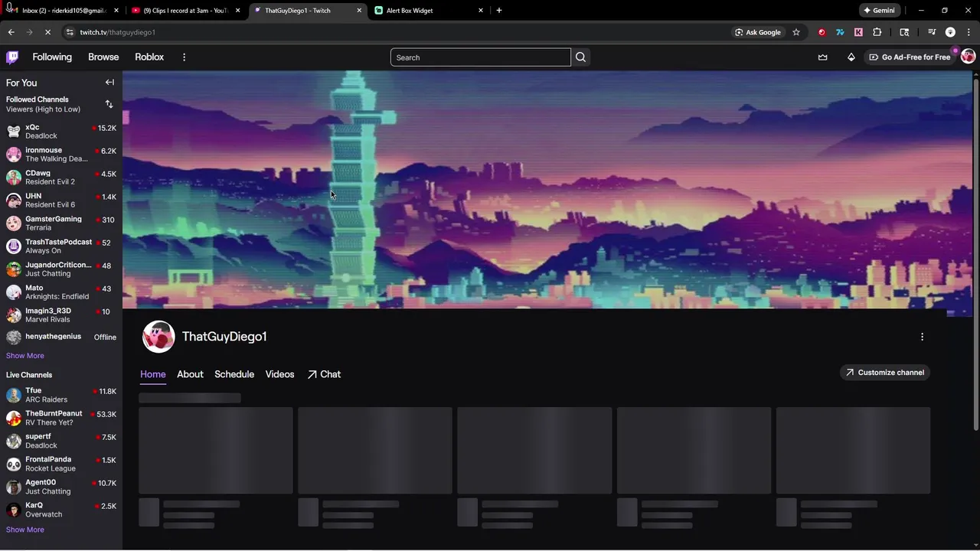The image size is (980, 551).
Task: Close the ThatGuyDiego1 Twitch tab
Action: (359, 11)
